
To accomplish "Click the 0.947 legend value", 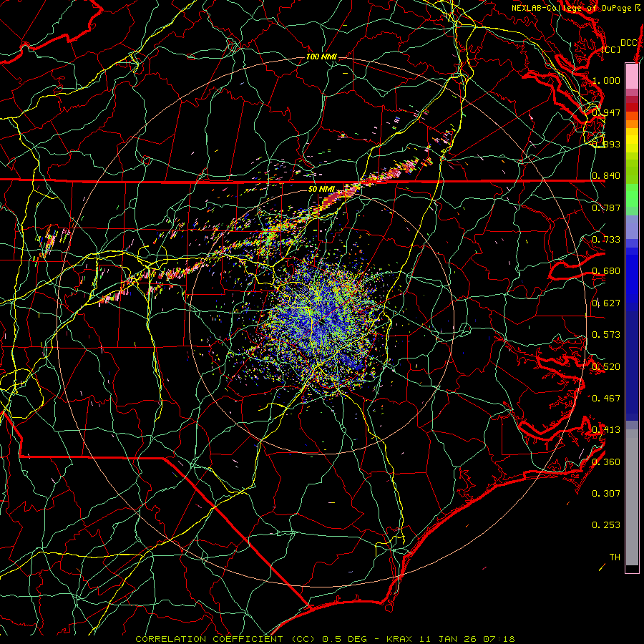I will pos(606,112).
